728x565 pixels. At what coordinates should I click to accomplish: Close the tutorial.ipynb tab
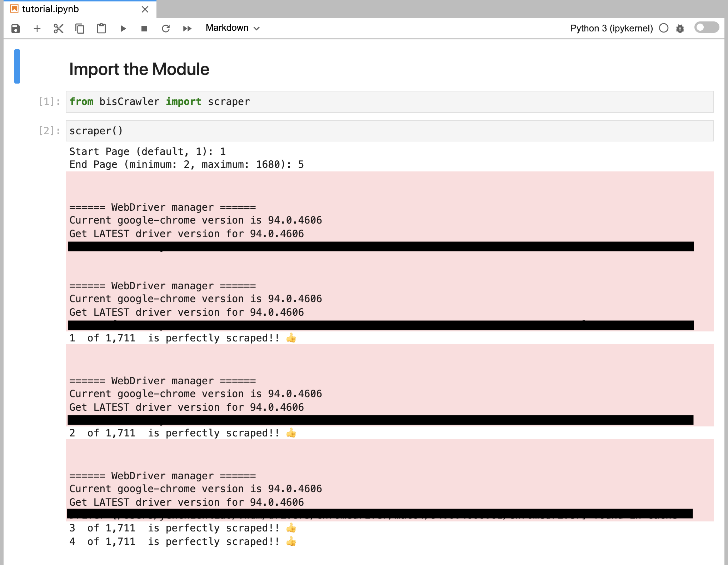pos(145,9)
